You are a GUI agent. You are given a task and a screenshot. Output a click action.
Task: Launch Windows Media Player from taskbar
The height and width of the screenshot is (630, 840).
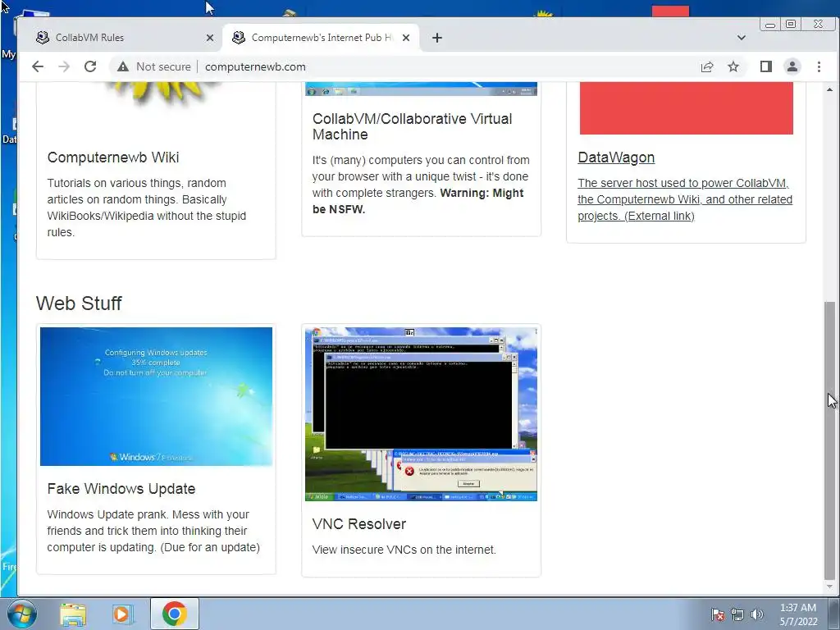pyautogui.click(x=122, y=614)
